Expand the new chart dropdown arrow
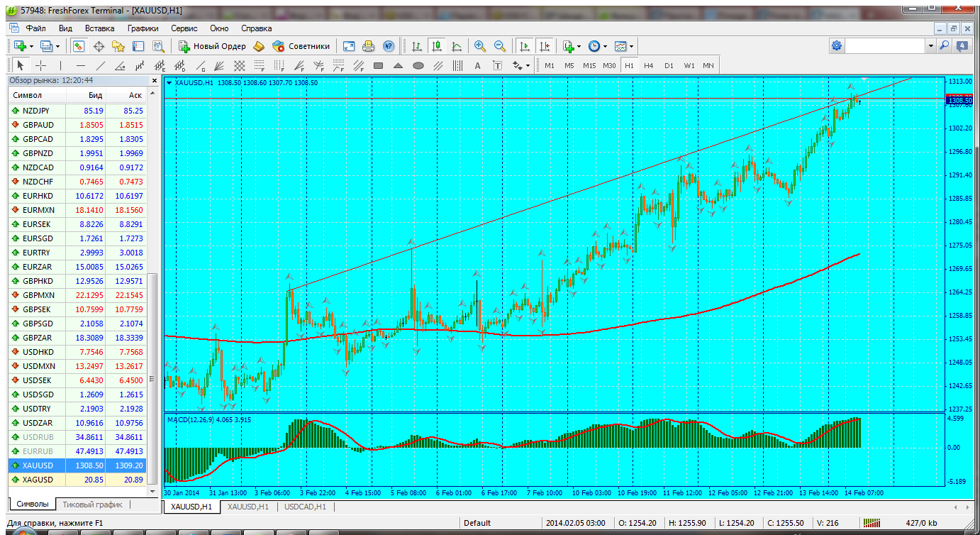980x535 pixels. pos(33,46)
